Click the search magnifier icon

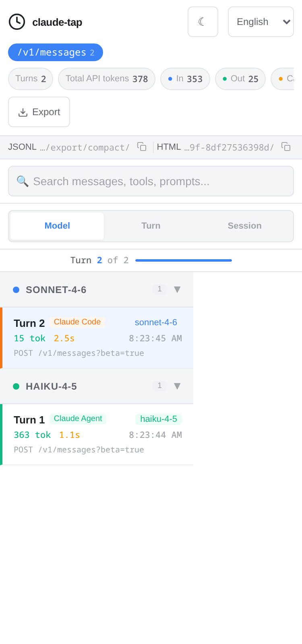(x=23, y=181)
